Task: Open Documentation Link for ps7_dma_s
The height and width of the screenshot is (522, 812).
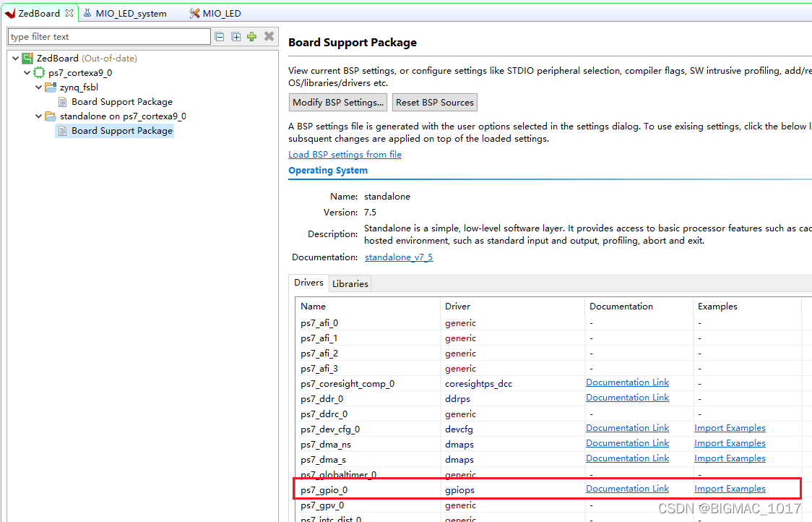Action: (627, 458)
